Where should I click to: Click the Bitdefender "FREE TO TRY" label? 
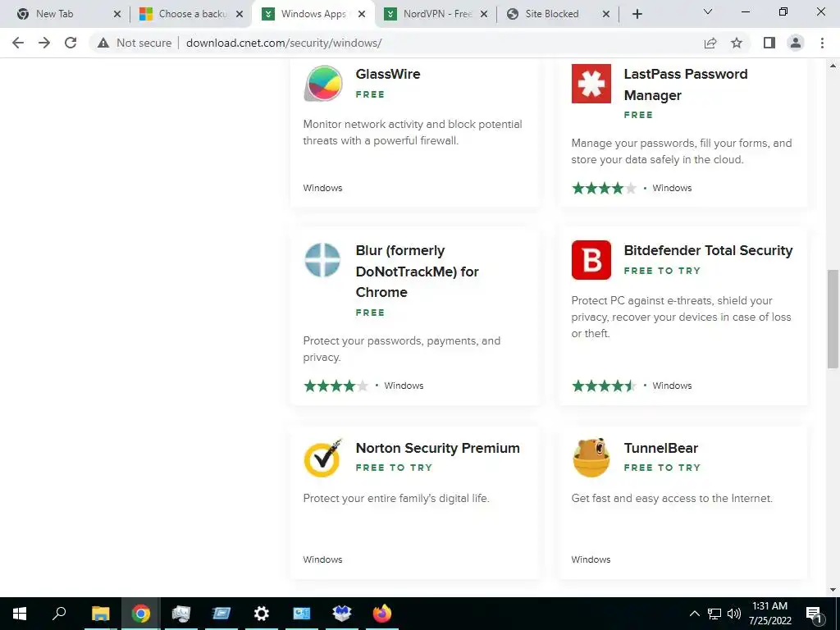tap(662, 271)
